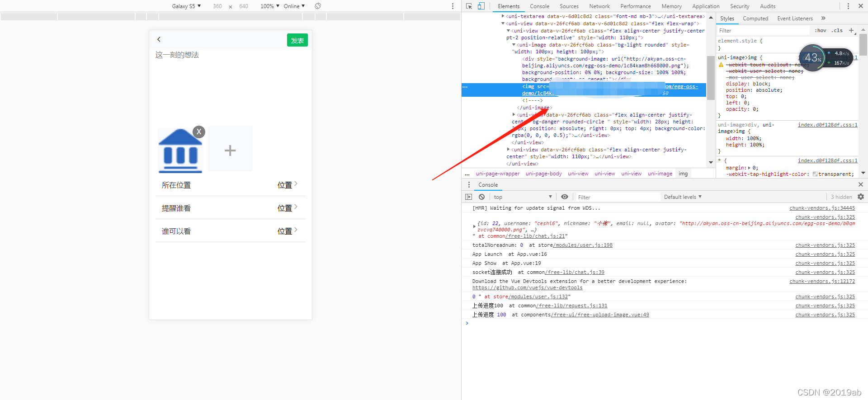Screen dimensions: 868x400
Task: Clear the console with the ban icon
Action: tap(482, 197)
